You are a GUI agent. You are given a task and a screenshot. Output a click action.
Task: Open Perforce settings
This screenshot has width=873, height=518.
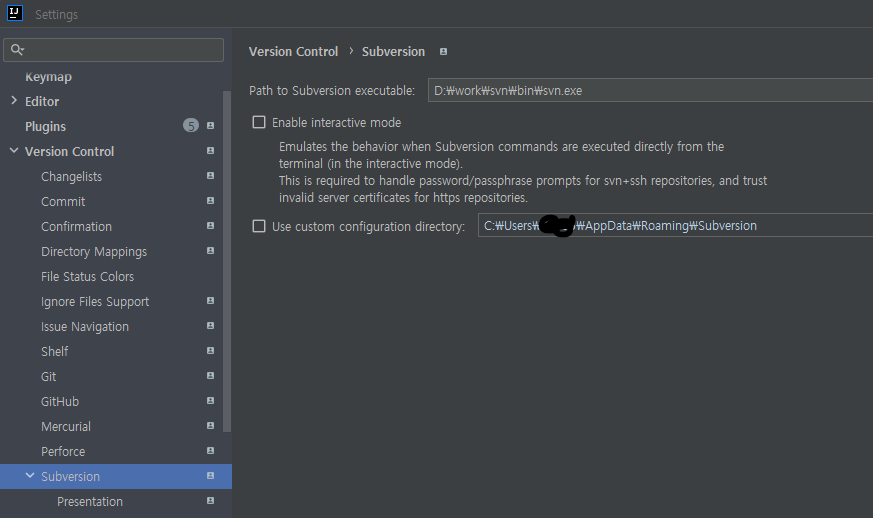(x=63, y=452)
